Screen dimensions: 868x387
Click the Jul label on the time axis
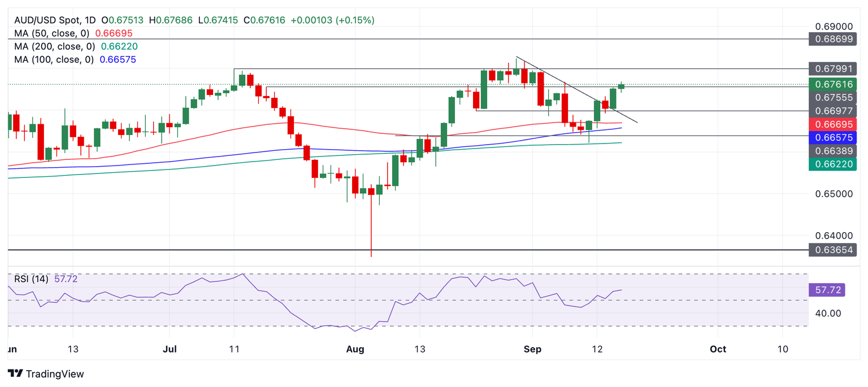(170, 349)
